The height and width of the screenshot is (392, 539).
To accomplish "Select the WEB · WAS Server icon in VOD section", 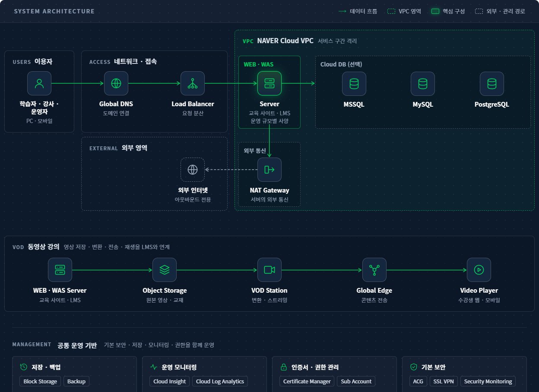I will 60,270.
